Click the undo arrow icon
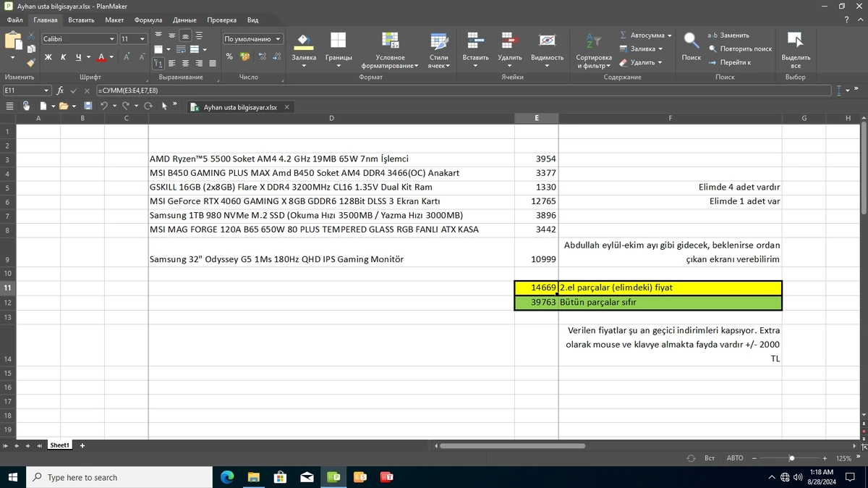This screenshot has height=488, width=868. [104, 106]
